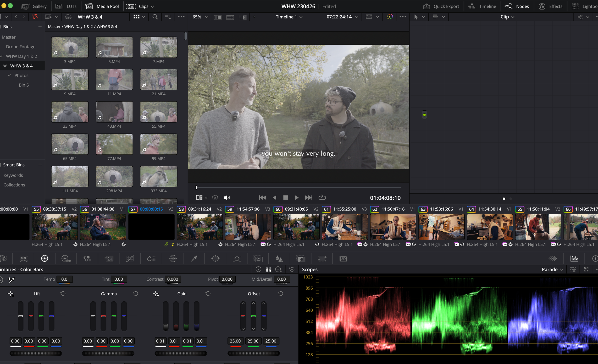This screenshot has height=364, width=598.
Task: Toggle loop playback
Action: click(322, 198)
